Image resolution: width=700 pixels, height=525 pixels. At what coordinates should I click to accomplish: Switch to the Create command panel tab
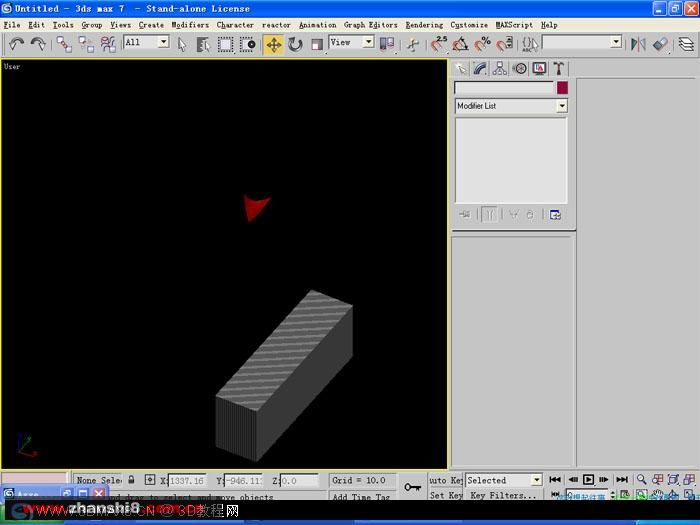click(x=461, y=68)
